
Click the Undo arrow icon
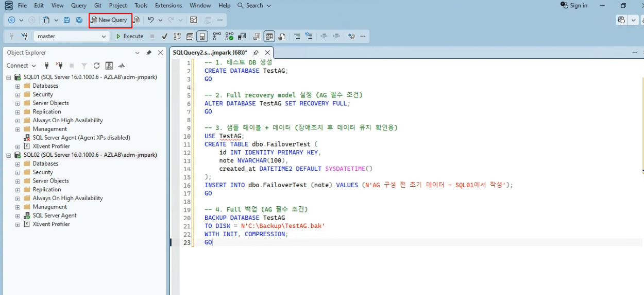tap(151, 20)
